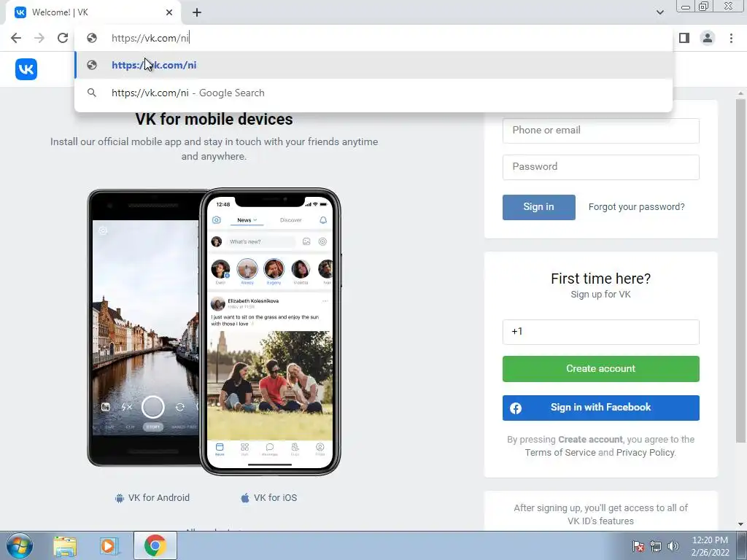Open the Privacy Policy link
747x560 pixels.
click(645, 453)
